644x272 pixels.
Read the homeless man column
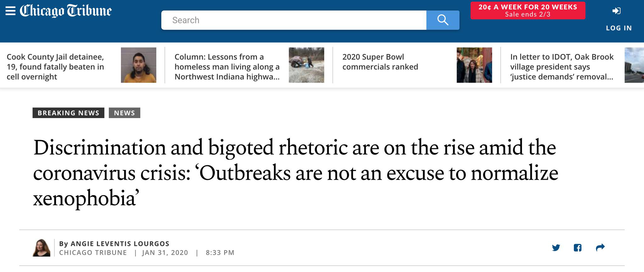click(x=227, y=67)
